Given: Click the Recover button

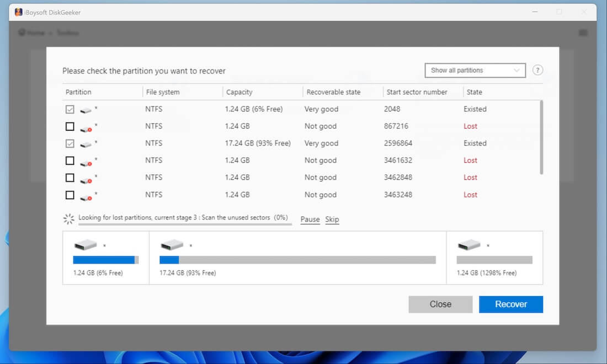Looking at the screenshot, I should 511,304.
